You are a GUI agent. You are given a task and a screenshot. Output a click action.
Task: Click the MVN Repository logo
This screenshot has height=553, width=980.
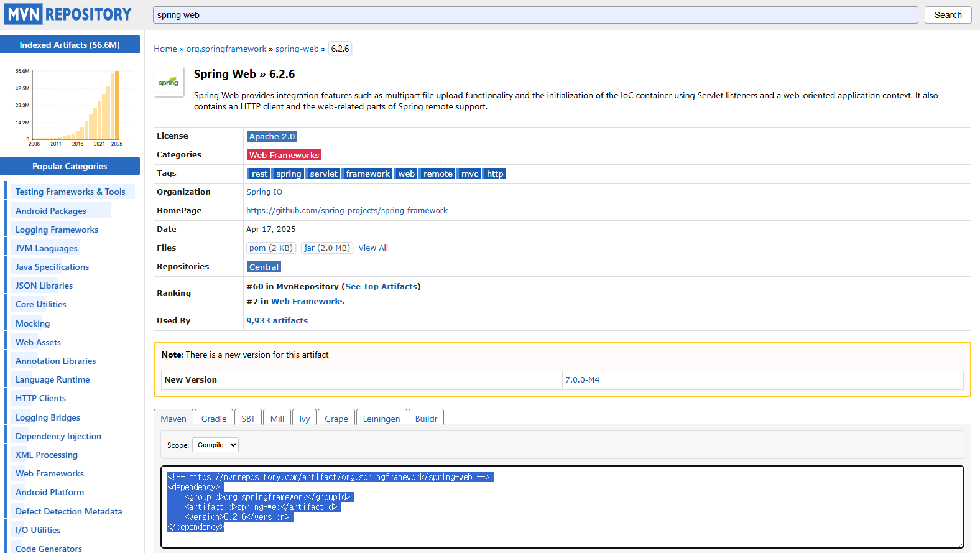point(68,14)
